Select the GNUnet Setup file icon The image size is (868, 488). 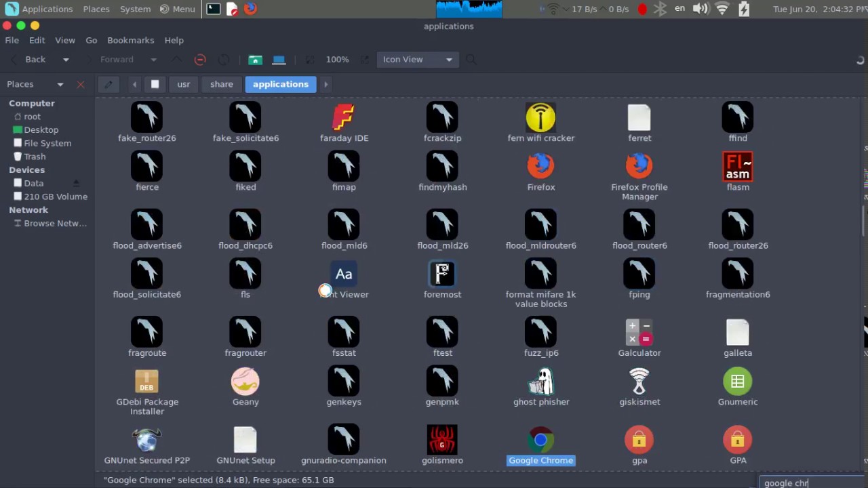245,440
